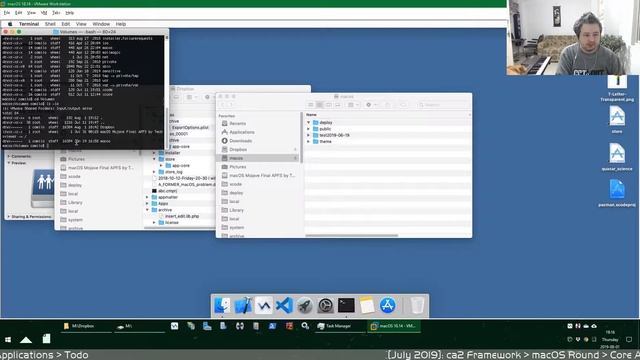640x360 pixels.
Task: Select abc.cmprj in the Dropbox window
Action: tap(167, 191)
